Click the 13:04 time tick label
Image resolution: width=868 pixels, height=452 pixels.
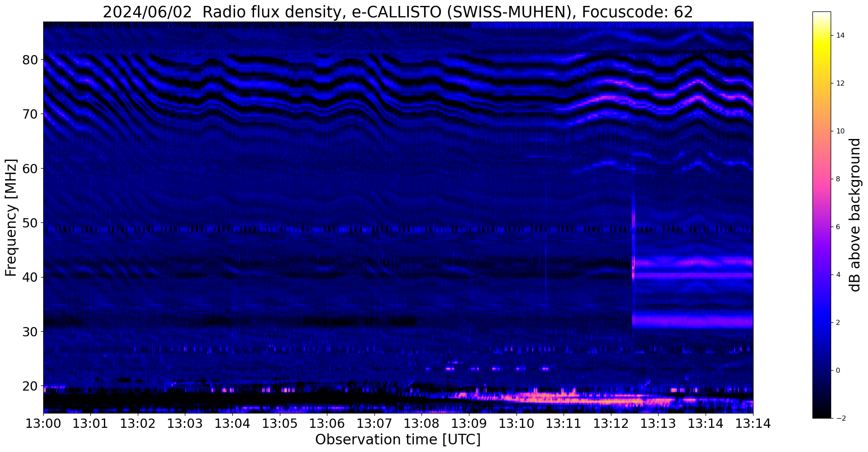(x=232, y=423)
